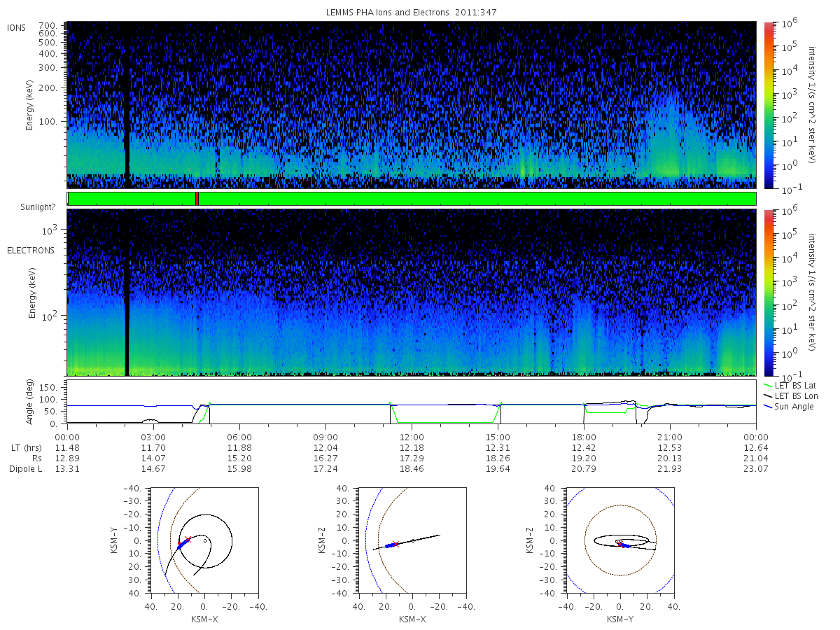Click the LT value 12.64

756,447
